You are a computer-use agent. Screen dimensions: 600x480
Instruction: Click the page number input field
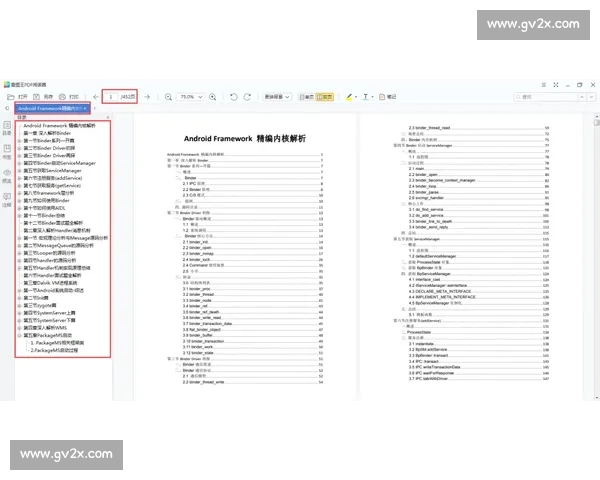pos(110,97)
